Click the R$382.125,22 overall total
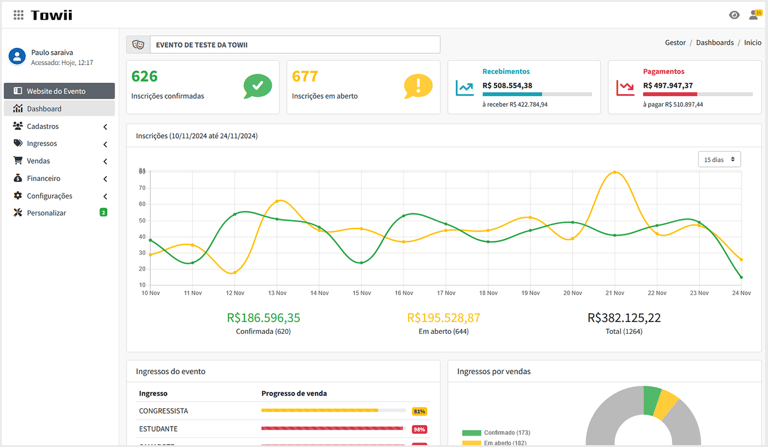This screenshot has width=768, height=447. (624, 318)
